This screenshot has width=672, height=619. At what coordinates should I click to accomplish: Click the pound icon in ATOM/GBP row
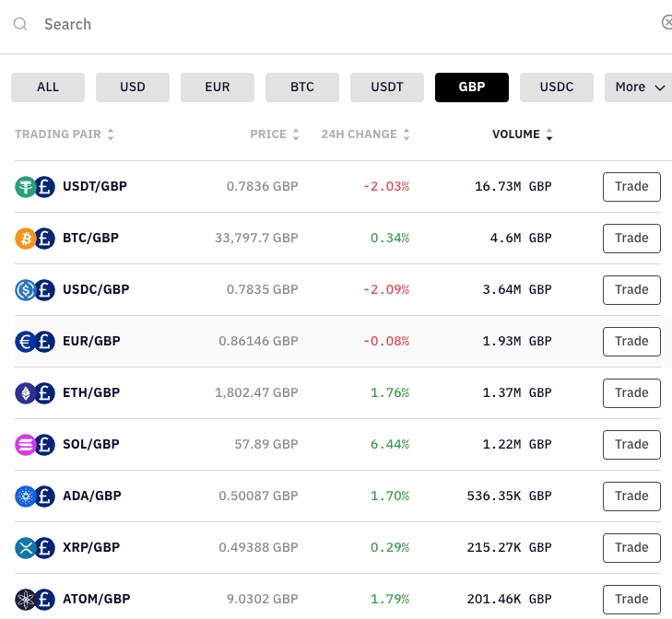tap(45, 600)
